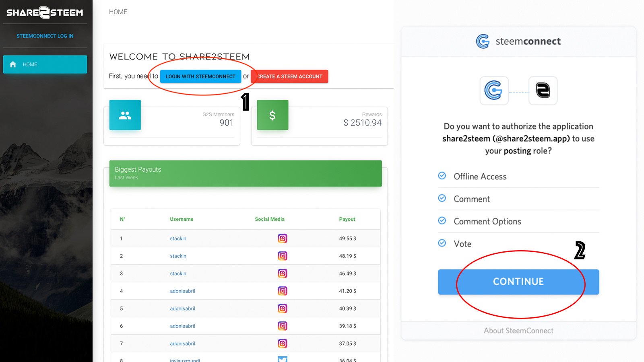Click Login with SteemConnect button
The height and width of the screenshot is (362, 644).
coord(200,76)
